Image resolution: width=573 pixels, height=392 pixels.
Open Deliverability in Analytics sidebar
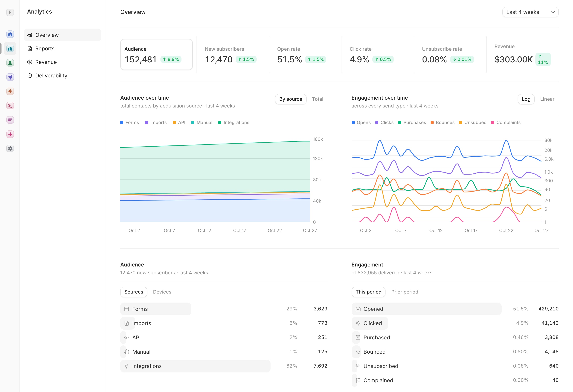pyautogui.click(x=63, y=76)
